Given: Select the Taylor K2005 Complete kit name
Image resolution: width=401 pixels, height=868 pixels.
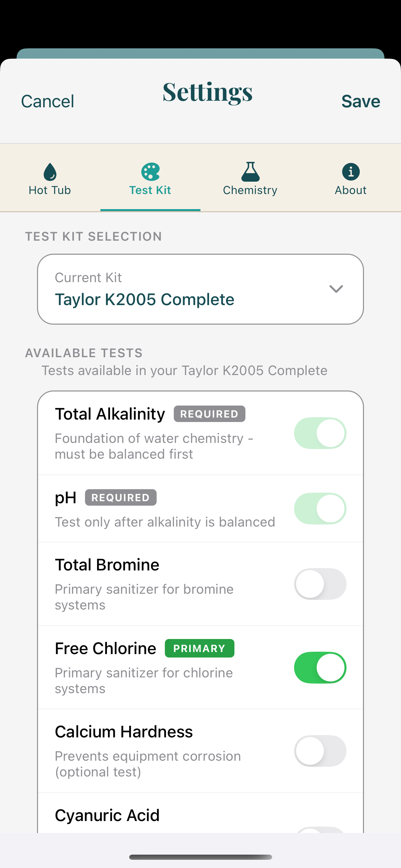Looking at the screenshot, I should [x=145, y=299].
